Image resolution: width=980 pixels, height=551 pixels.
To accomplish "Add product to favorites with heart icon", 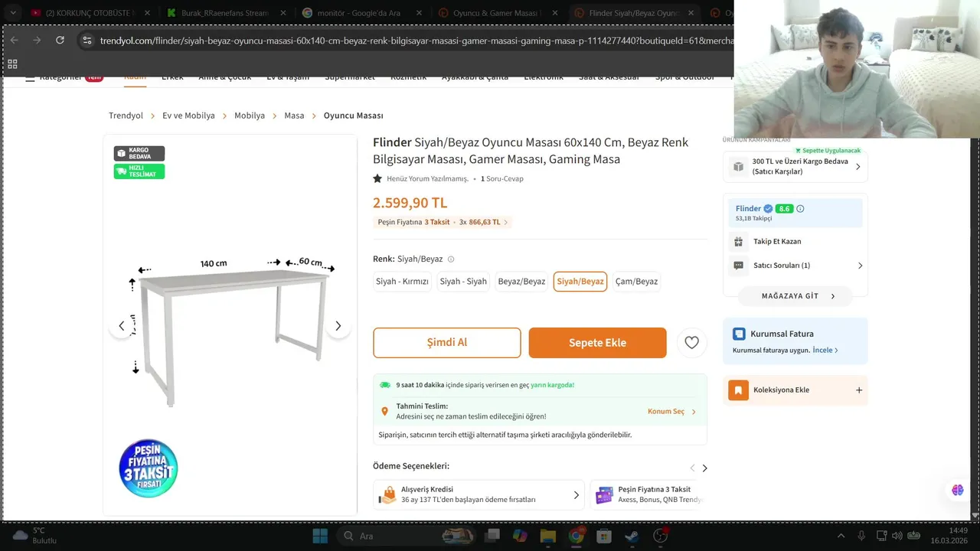I will [x=691, y=343].
